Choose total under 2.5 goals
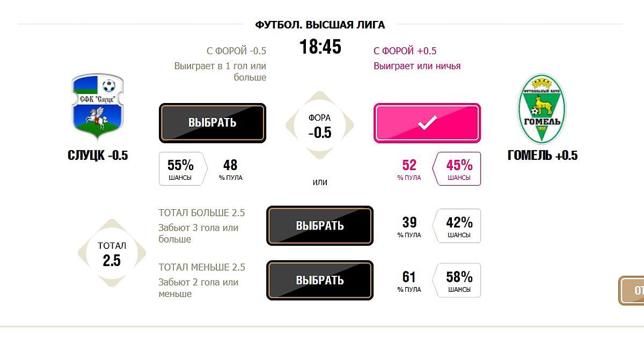Viewport: 644px width, 338px height. pyautogui.click(x=320, y=281)
